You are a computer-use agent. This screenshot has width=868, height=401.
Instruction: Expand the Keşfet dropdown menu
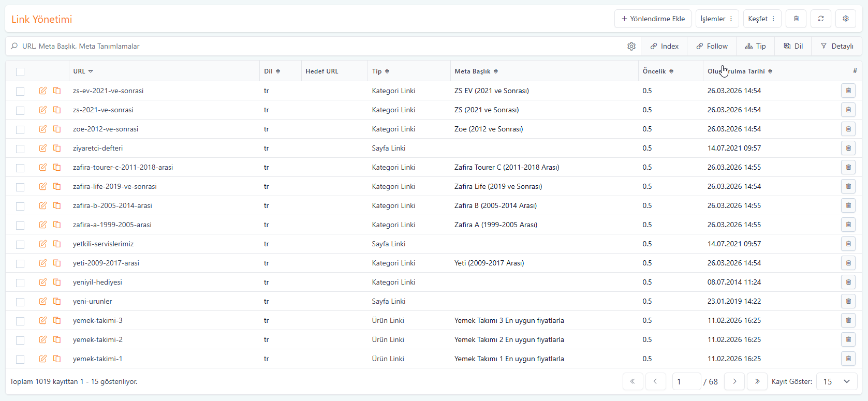(x=761, y=19)
